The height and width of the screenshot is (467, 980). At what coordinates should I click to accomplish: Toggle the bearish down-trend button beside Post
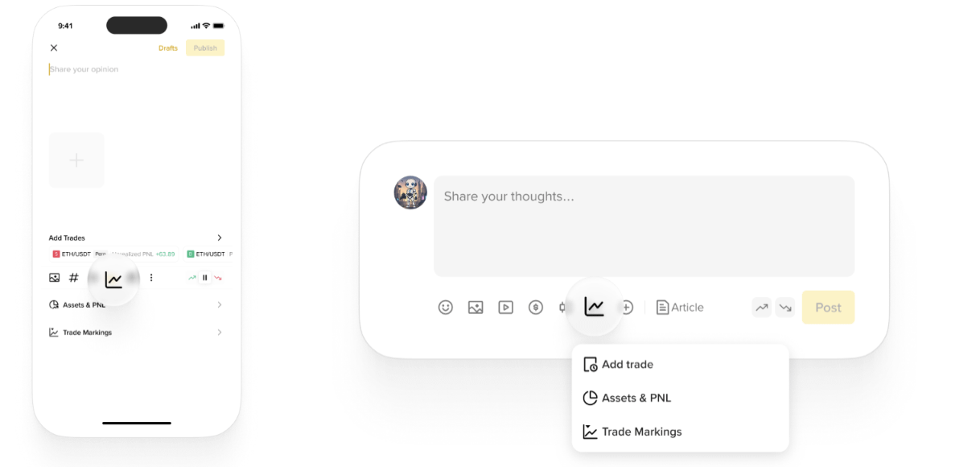tap(785, 307)
